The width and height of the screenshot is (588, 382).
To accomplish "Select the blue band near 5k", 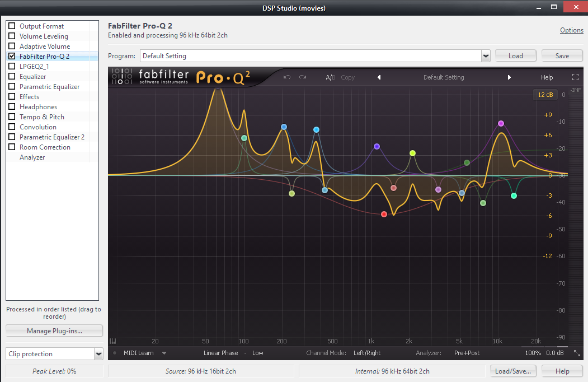I will pos(462,193).
